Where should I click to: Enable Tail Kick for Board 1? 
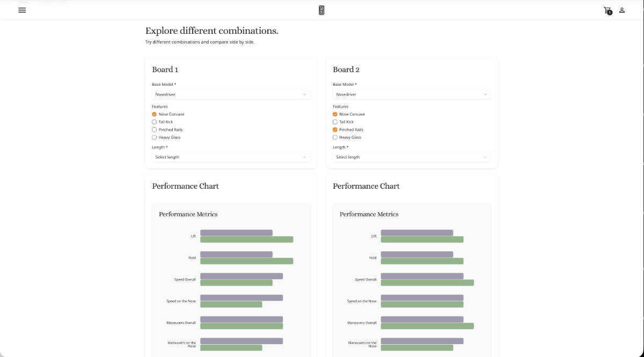pyautogui.click(x=154, y=122)
